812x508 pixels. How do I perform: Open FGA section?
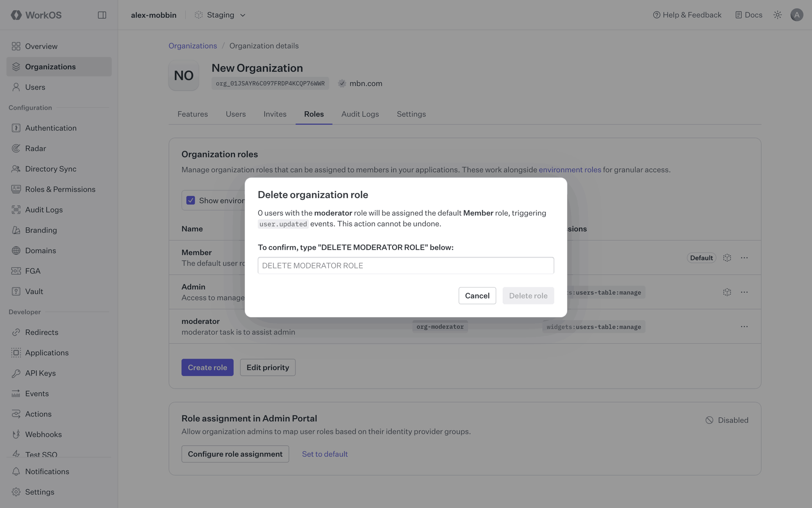point(59,271)
